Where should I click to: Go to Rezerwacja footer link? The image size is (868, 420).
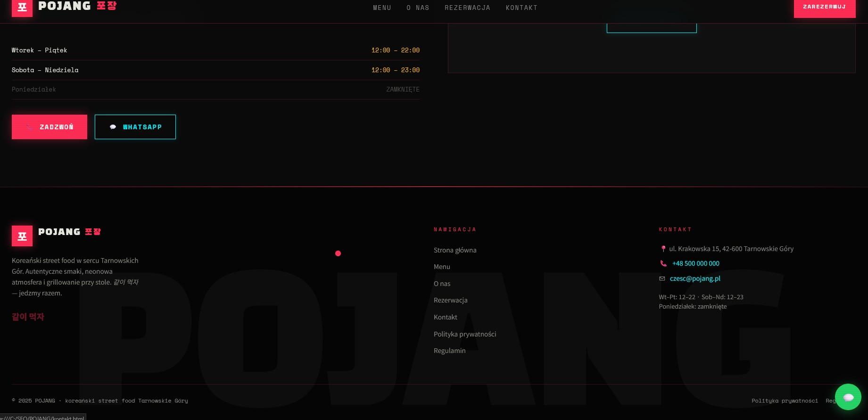450,300
